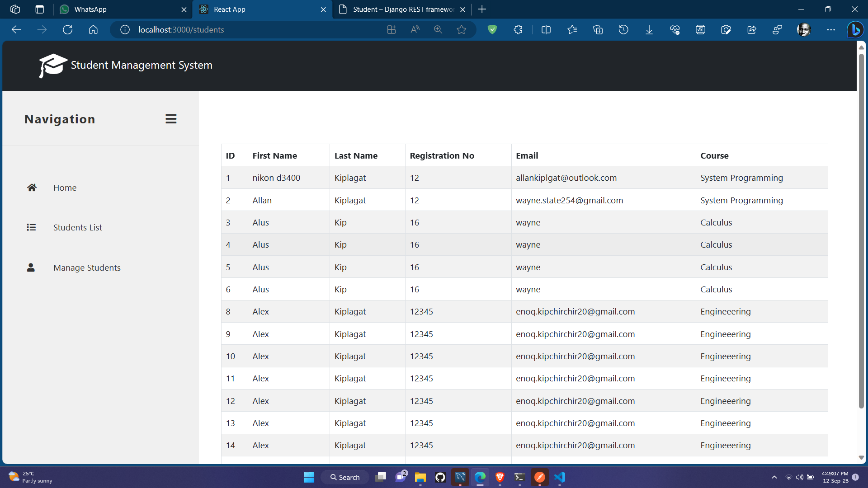This screenshot has width=868, height=488.
Task: Launch the Math Solver tool
Action: (x=700, y=29)
